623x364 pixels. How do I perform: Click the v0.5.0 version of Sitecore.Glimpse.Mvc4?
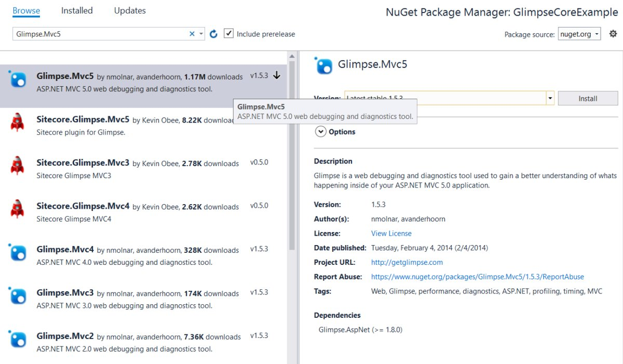point(259,206)
